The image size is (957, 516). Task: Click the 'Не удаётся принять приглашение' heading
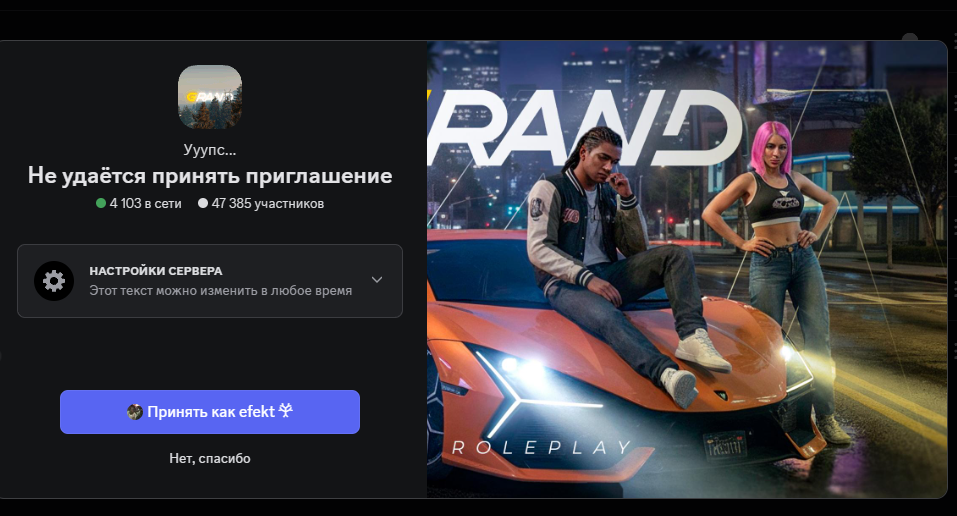click(210, 176)
